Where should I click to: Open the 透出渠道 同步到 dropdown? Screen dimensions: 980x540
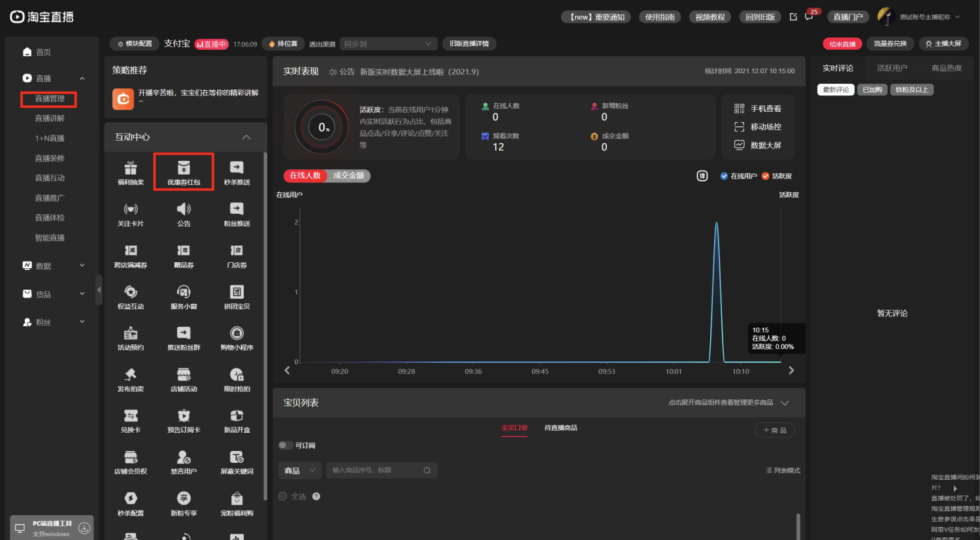tap(388, 44)
